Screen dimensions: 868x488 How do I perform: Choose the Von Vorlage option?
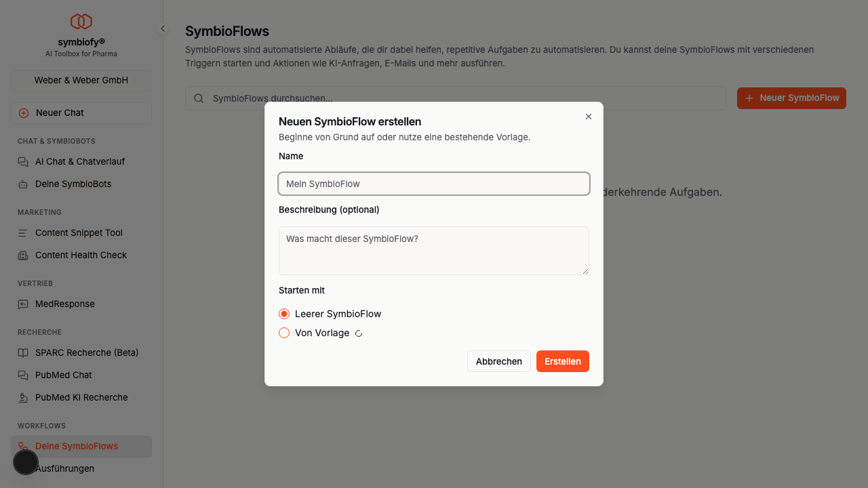coord(284,333)
